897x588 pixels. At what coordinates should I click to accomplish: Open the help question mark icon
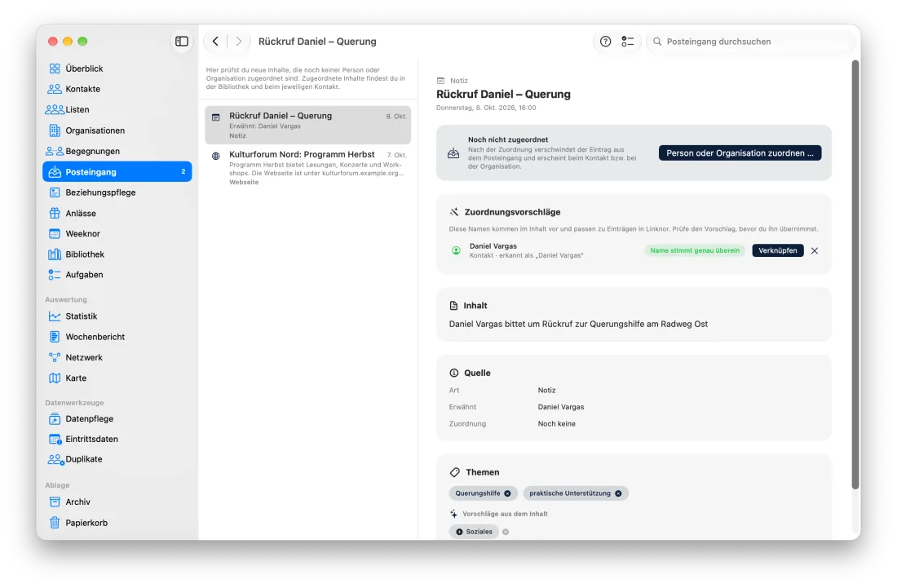605,41
